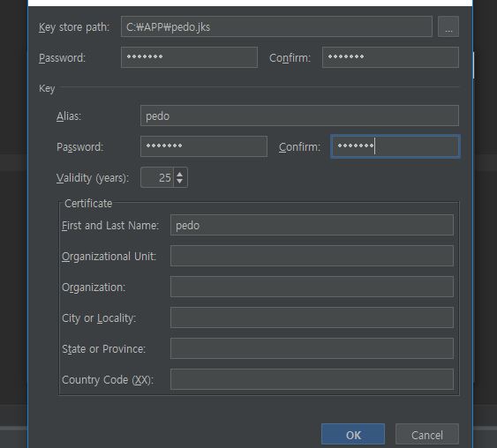Focus the State or Province field
Viewport: 497px width, 448px height.
pyautogui.click(x=312, y=348)
